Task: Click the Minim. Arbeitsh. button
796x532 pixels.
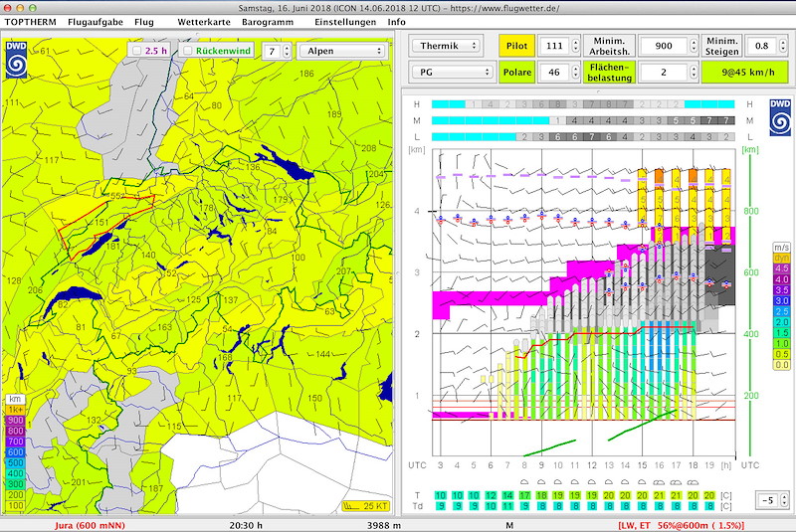Action: 609,46
